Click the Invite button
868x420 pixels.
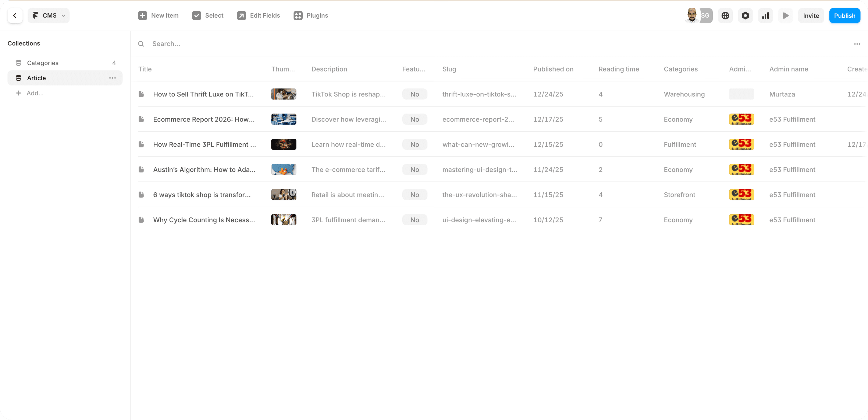point(811,15)
